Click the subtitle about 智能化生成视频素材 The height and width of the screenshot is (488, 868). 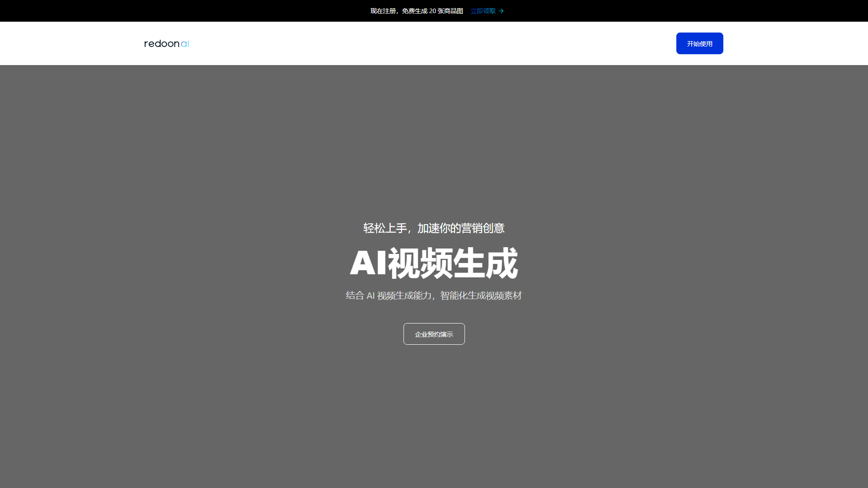tap(433, 296)
